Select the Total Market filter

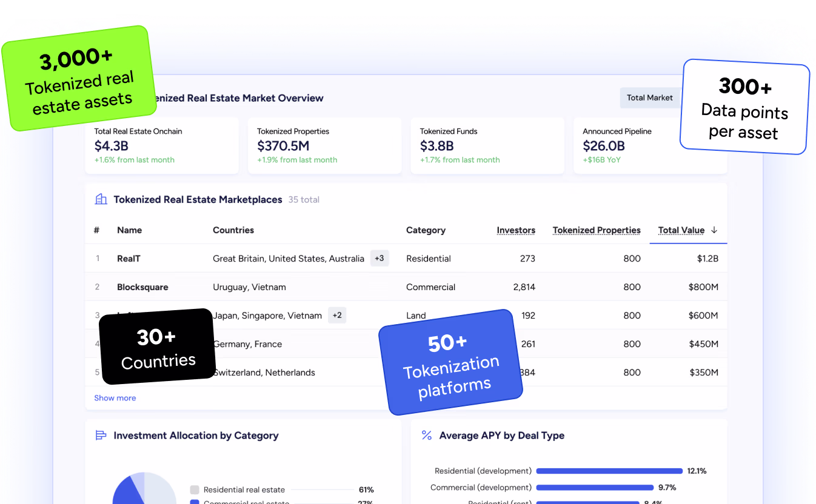pyautogui.click(x=650, y=97)
